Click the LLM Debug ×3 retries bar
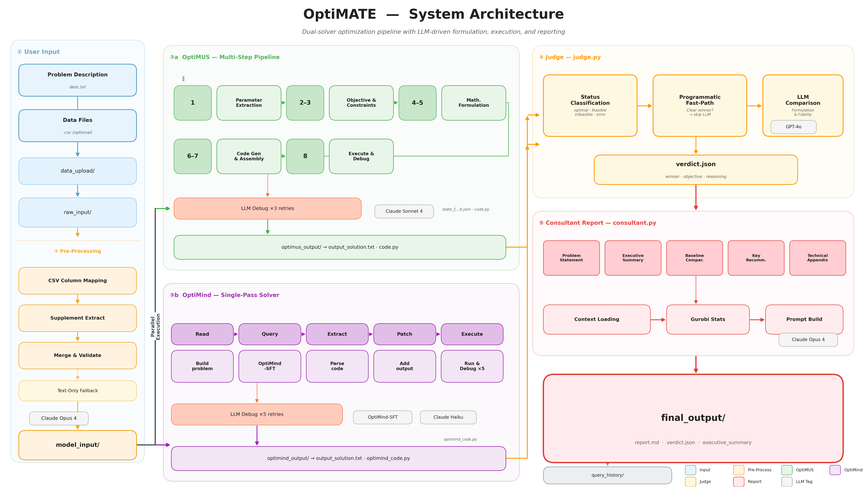This screenshot has height=492, width=868. coord(268,208)
